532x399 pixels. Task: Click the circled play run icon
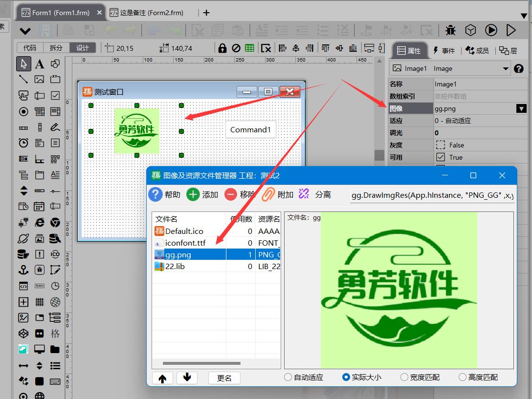tap(491, 30)
